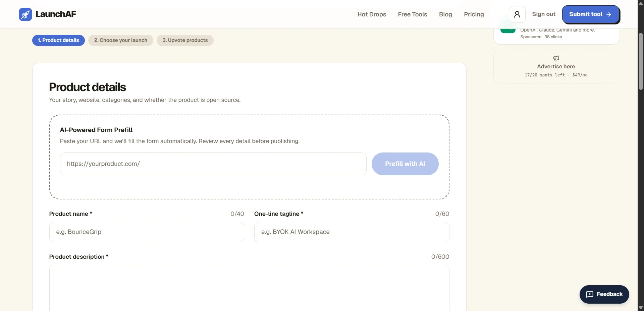Click the LaunchAF rocket logo icon
The height and width of the screenshot is (311, 644).
tap(25, 14)
